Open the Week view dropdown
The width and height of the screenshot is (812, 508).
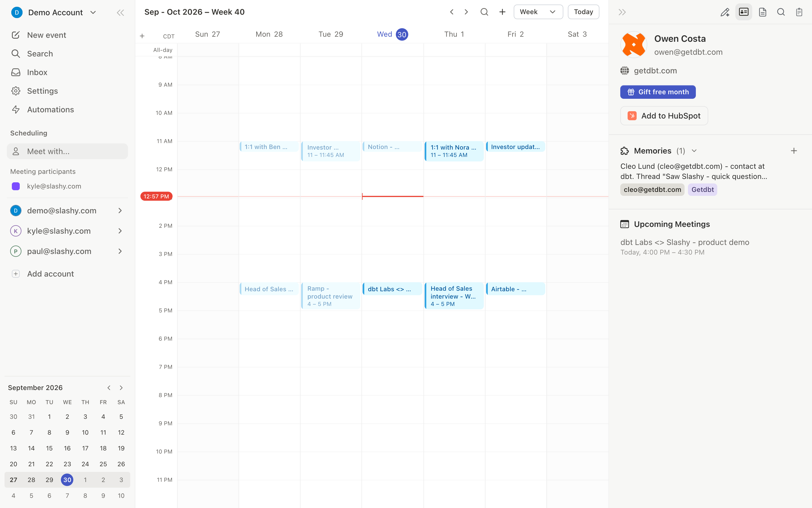[538, 12]
